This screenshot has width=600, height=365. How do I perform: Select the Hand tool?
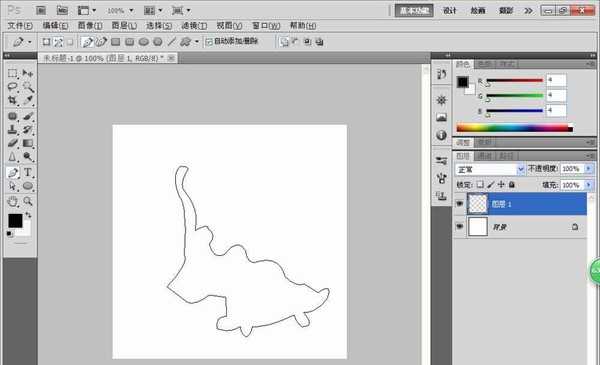click(13, 201)
